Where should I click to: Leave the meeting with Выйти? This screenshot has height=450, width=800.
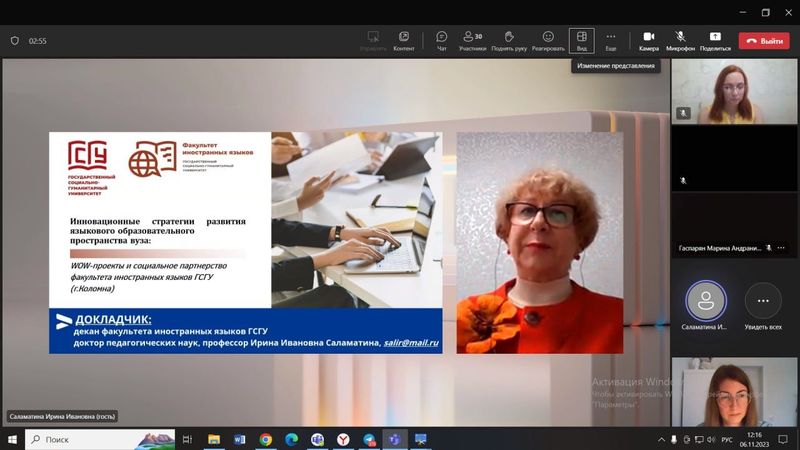(x=764, y=41)
